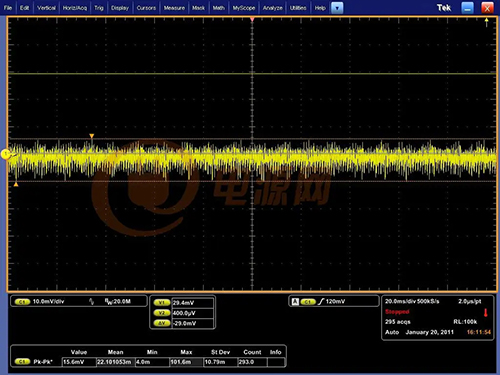
Task: Open the Horiz/Acq menu
Action: [x=75, y=8]
